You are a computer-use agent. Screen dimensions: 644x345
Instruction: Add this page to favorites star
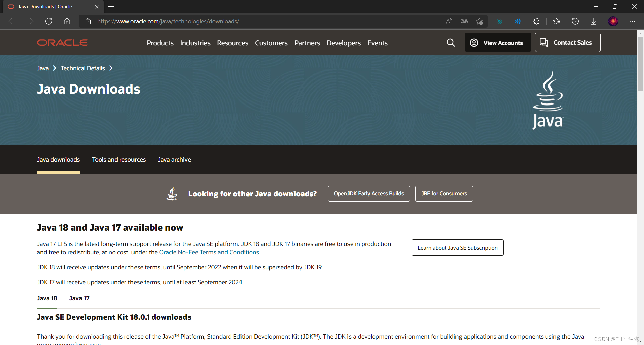[479, 21]
